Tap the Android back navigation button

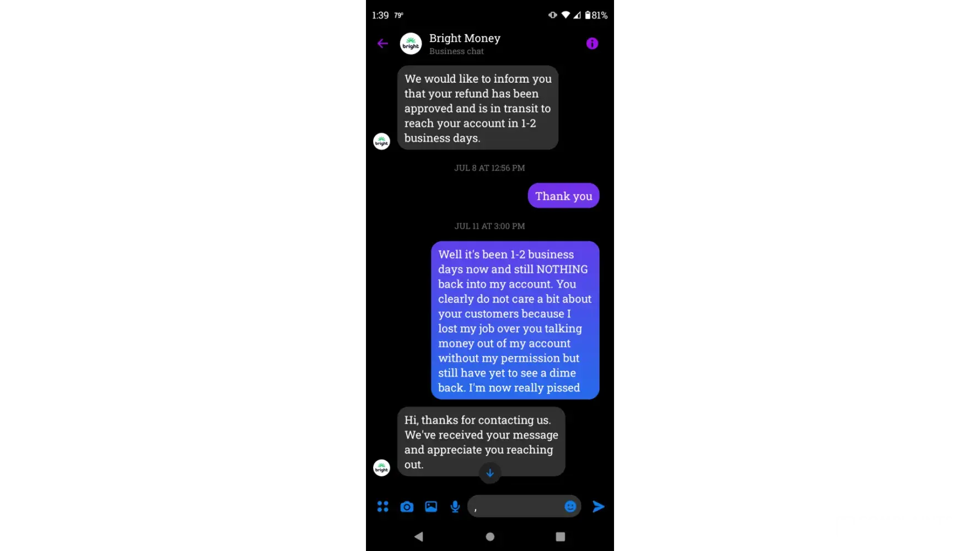coord(419,536)
